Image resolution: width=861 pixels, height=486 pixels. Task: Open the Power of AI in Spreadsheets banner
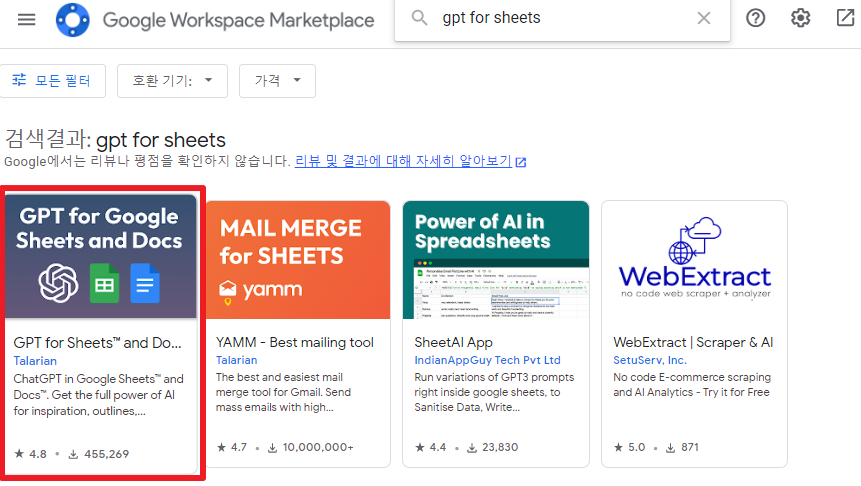(x=496, y=260)
